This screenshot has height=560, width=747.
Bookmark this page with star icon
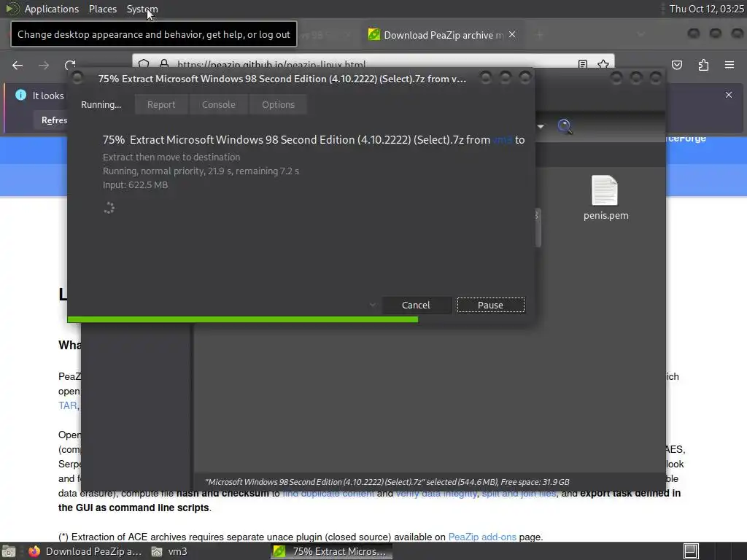pyautogui.click(x=603, y=64)
